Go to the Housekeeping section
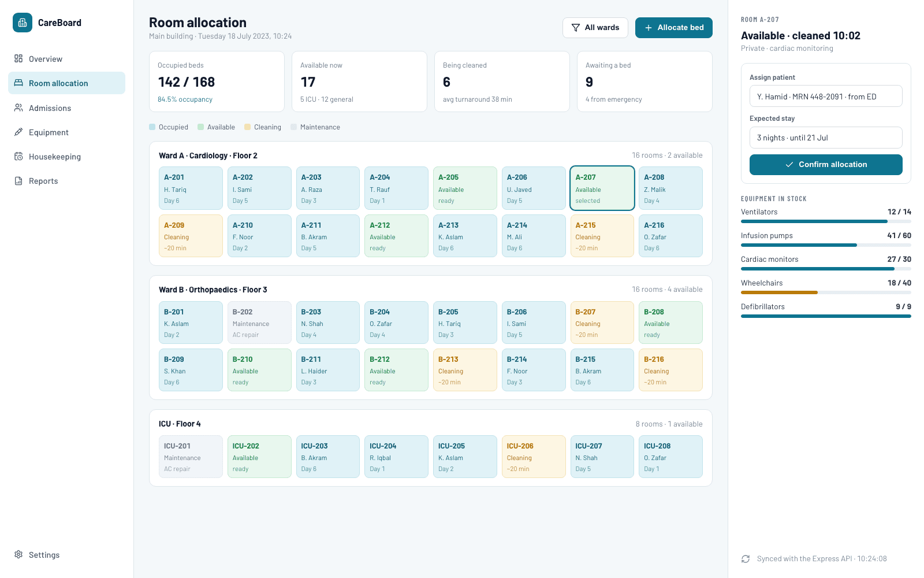The image size is (924, 578). tap(66, 156)
